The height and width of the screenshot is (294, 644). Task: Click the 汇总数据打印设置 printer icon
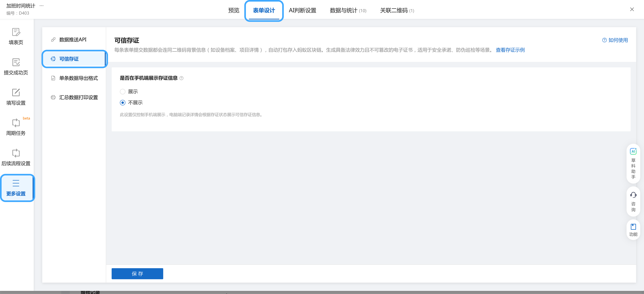coord(53,97)
